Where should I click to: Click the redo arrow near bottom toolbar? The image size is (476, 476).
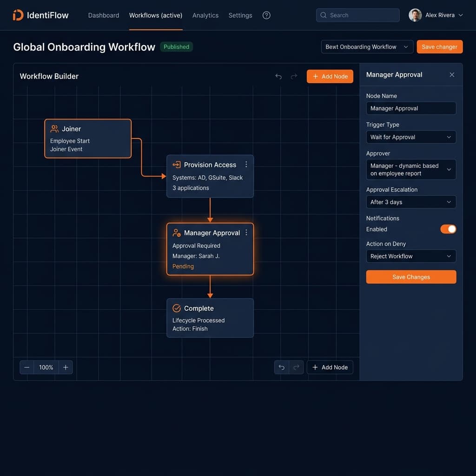296,367
